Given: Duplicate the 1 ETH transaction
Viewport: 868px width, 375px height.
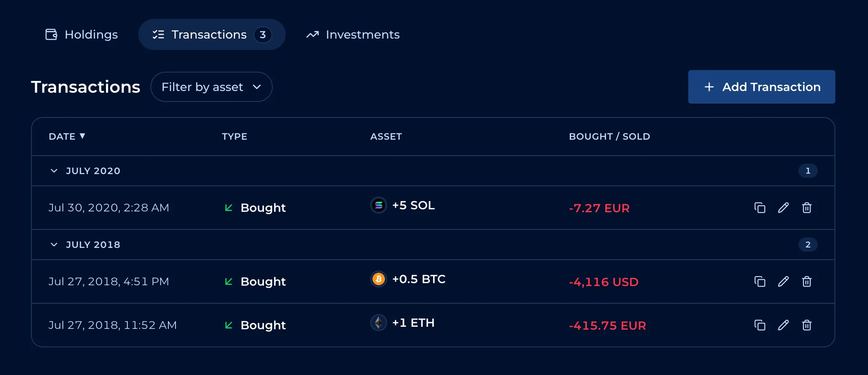Looking at the screenshot, I should tap(759, 325).
